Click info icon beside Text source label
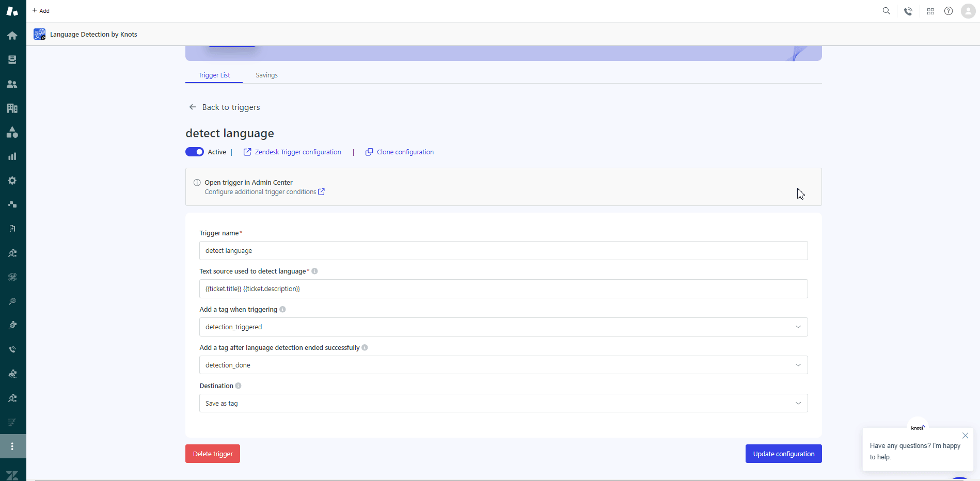The image size is (980, 481). tap(314, 271)
